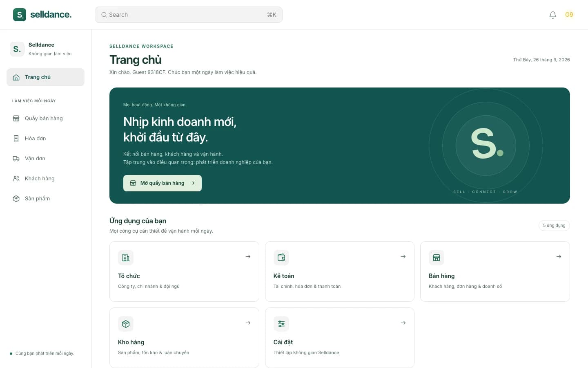This screenshot has width=588, height=368.
Task: Click the Tổ chức building icon
Action: tap(126, 258)
